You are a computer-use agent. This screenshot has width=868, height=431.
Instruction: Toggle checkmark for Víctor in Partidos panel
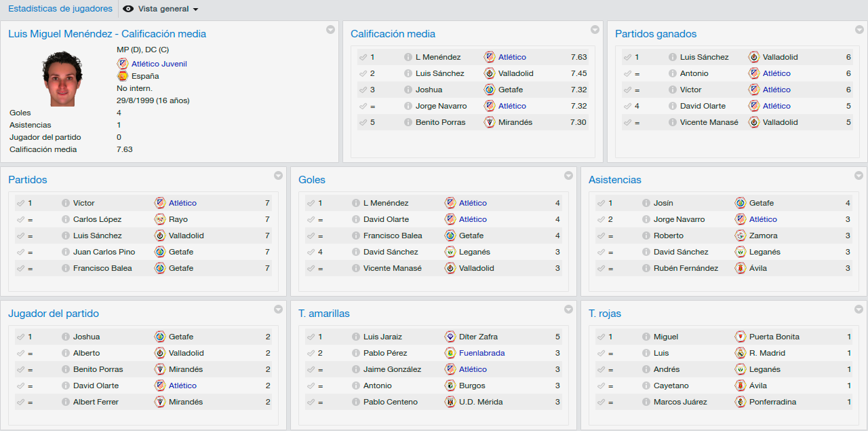(x=20, y=204)
